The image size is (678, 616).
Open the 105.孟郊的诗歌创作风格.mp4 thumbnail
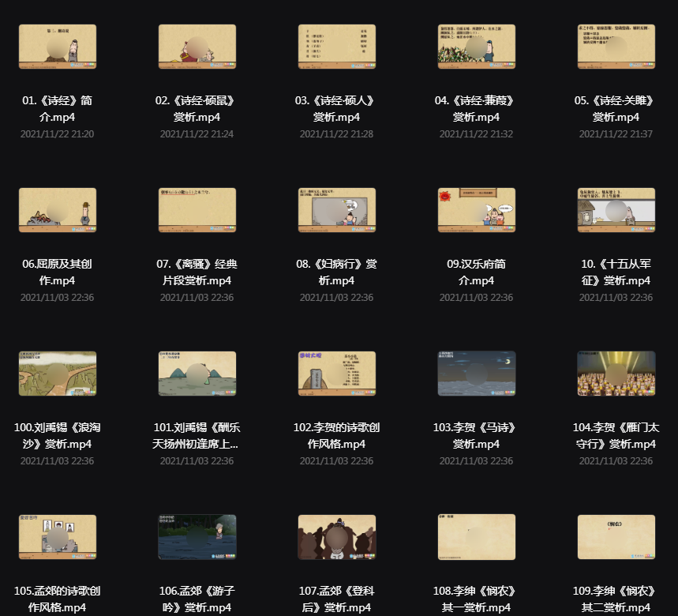click(x=58, y=537)
